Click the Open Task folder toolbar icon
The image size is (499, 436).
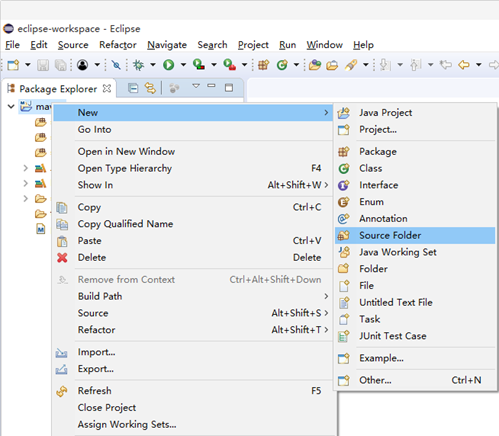click(x=332, y=65)
